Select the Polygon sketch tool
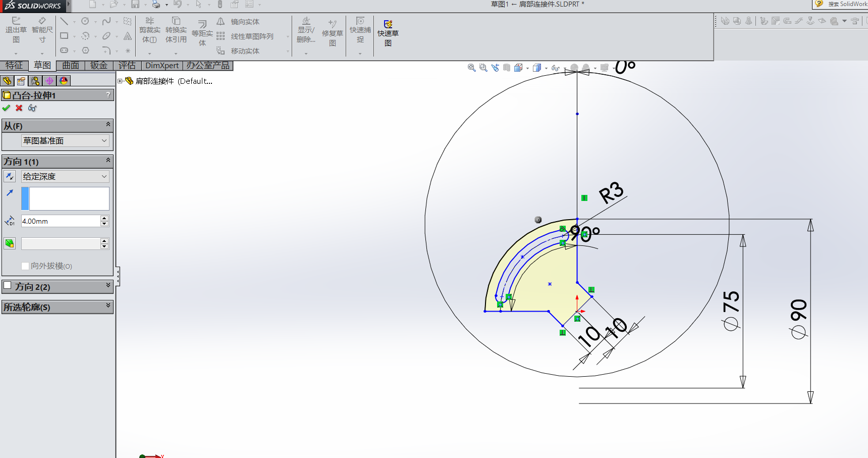This screenshot has width=868, height=458. [85, 50]
